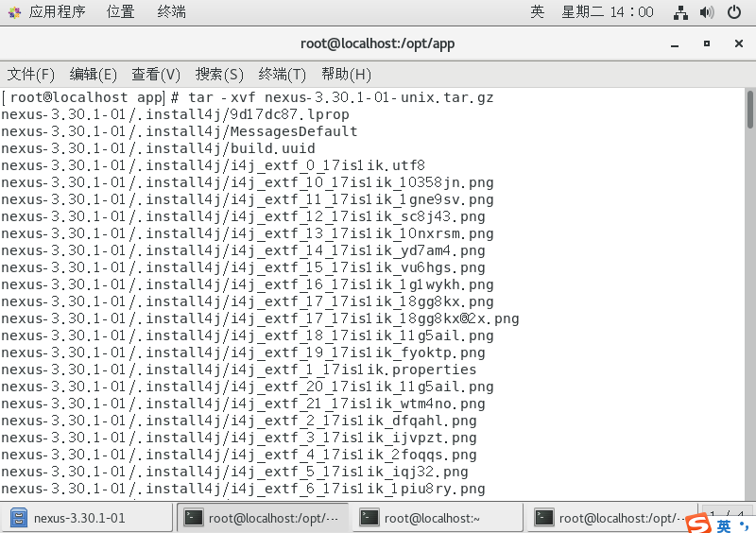Click the power button icon
This screenshot has width=756, height=533.
[x=734, y=12]
